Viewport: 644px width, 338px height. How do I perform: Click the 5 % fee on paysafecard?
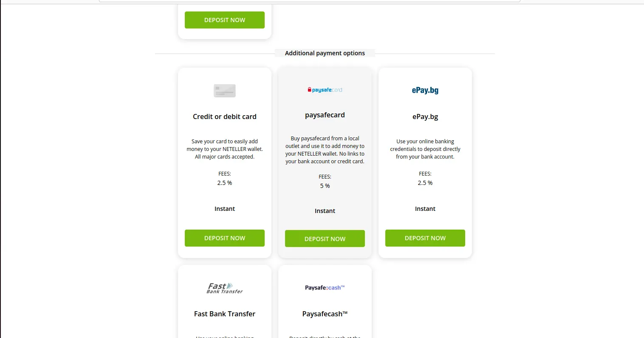[x=325, y=186]
